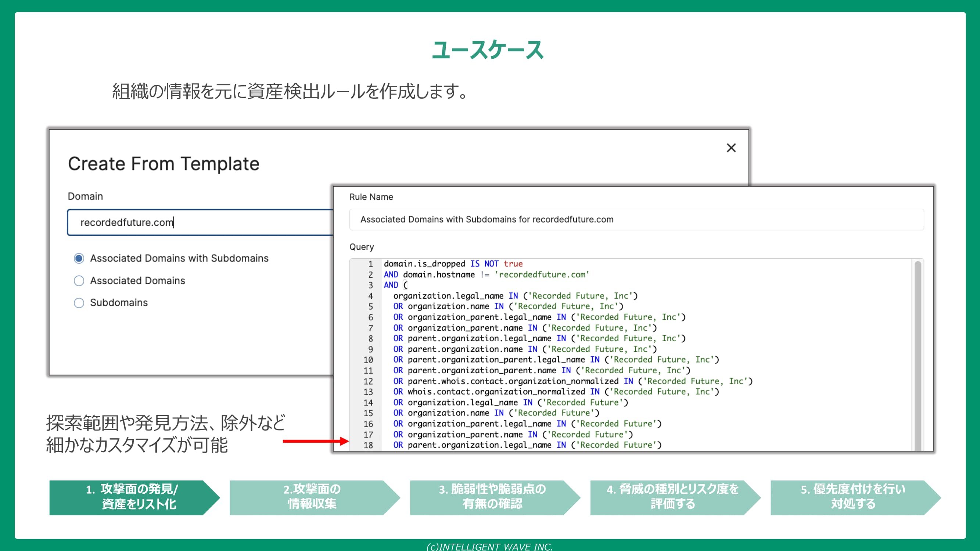Click query line 4 organization.legal_name IN clause
The width and height of the screenshot is (980, 551).
pyautogui.click(x=515, y=296)
